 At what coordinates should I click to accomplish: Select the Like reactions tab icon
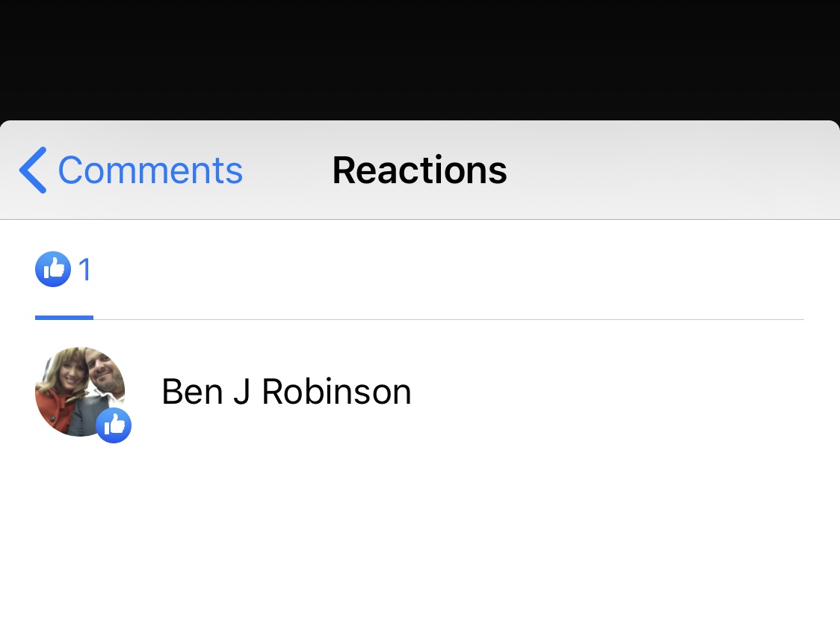(53, 269)
